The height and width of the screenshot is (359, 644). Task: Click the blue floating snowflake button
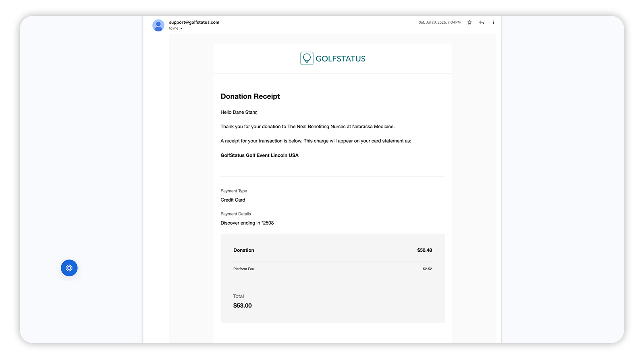pos(69,268)
